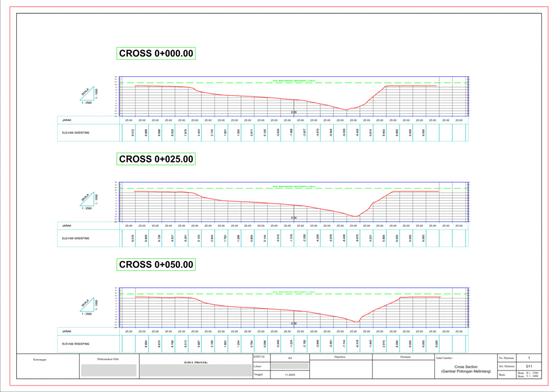This screenshot has width=555, height=392.
Task: Click the 011 total pages value
Action: pyautogui.click(x=521, y=366)
